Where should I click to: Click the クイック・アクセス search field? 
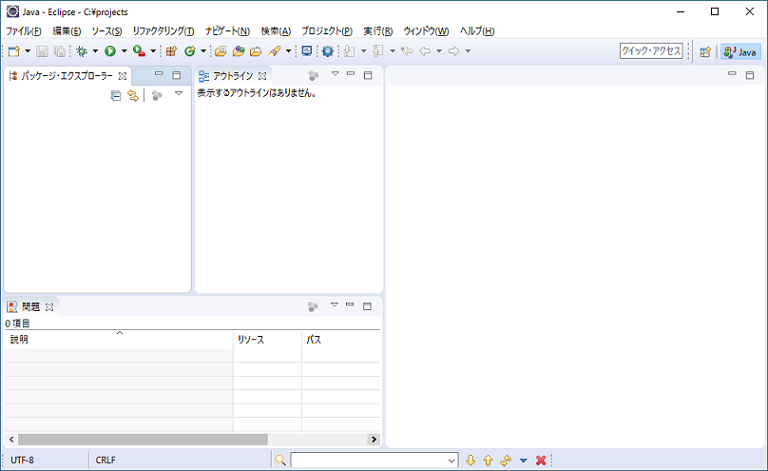[x=651, y=51]
